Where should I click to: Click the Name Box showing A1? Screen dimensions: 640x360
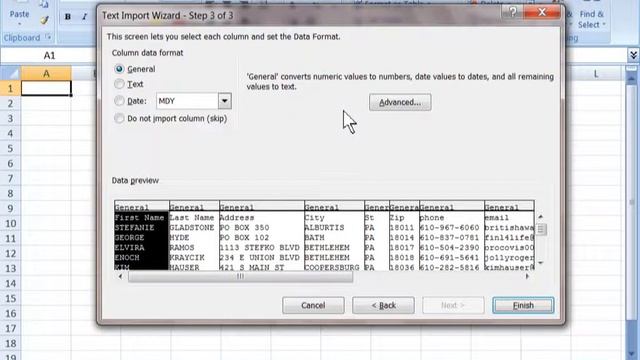[x=49, y=56]
